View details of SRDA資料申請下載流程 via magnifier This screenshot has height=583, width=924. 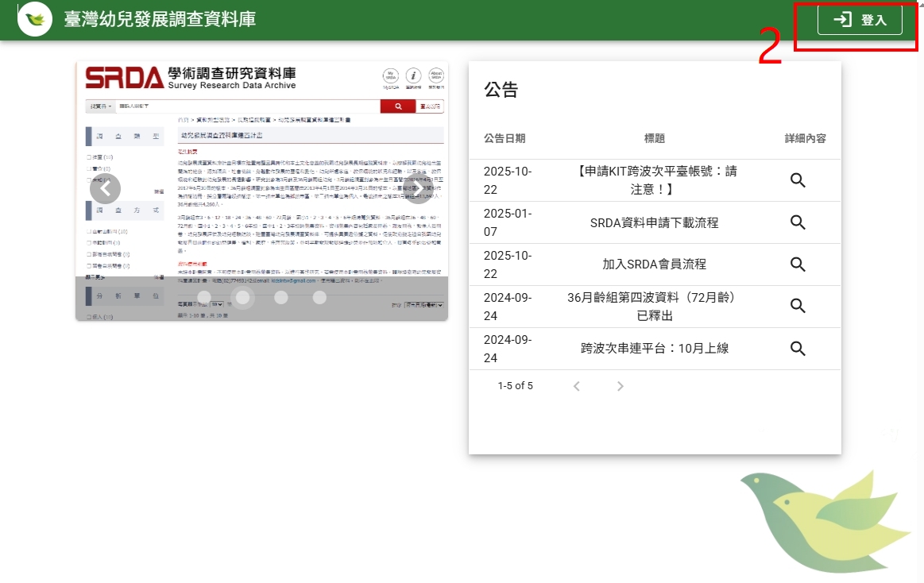click(x=798, y=222)
